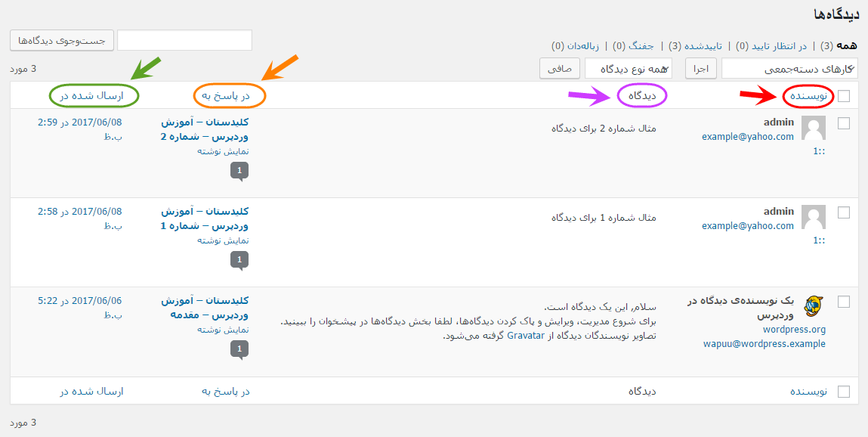Switch to the جفنگ (0) spam filter
Screen dimensions: 868x437
tap(633, 45)
